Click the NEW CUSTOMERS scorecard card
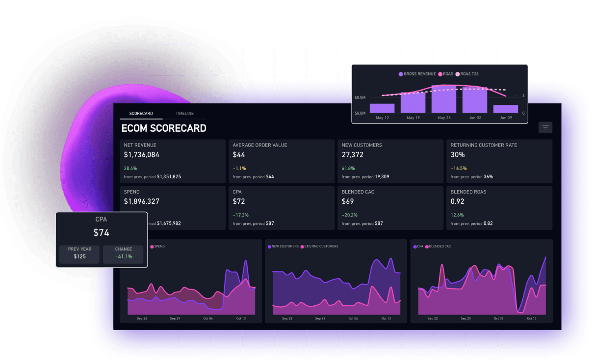The image size is (594, 364). 390,161
